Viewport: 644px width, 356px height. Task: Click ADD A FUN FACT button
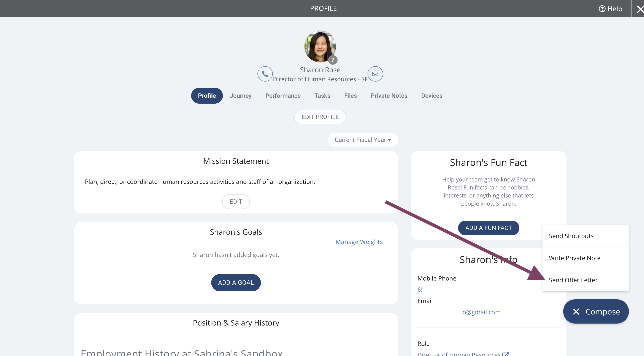(x=489, y=228)
